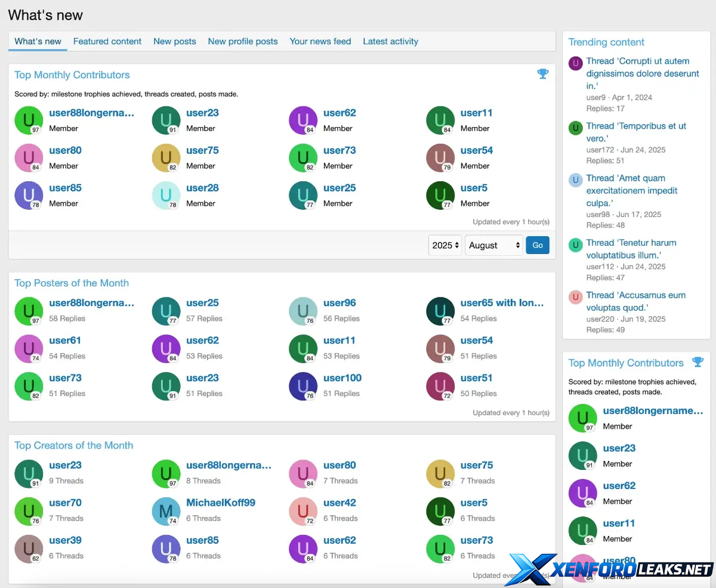The image size is (716, 588).
Task: Click trophy icon in Top Monthly Contributors header
Action: coord(542,74)
